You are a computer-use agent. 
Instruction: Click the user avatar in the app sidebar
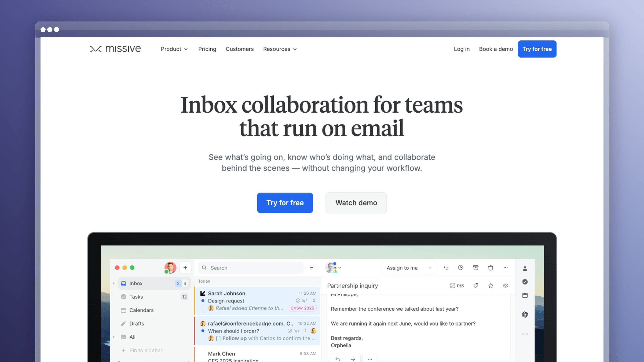170,268
